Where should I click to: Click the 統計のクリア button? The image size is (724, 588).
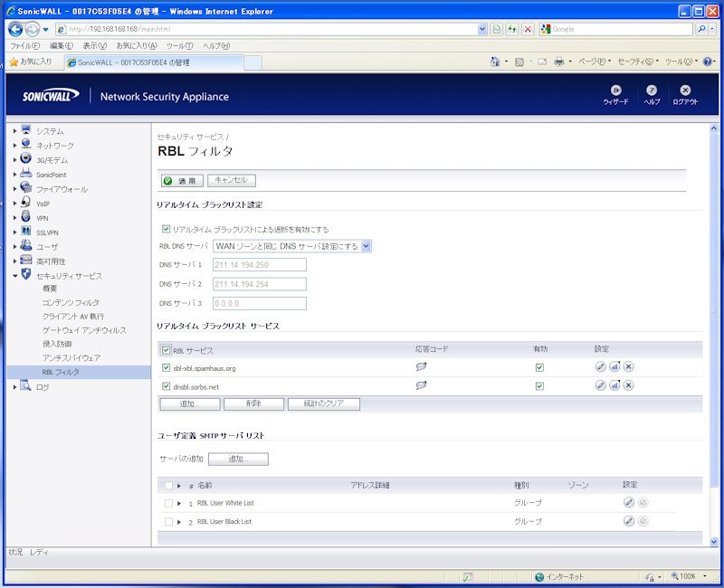[324, 403]
